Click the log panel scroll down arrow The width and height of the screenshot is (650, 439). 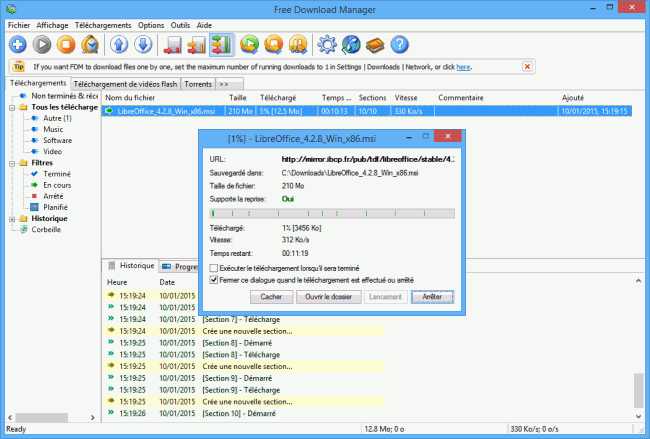tap(638, 416)
